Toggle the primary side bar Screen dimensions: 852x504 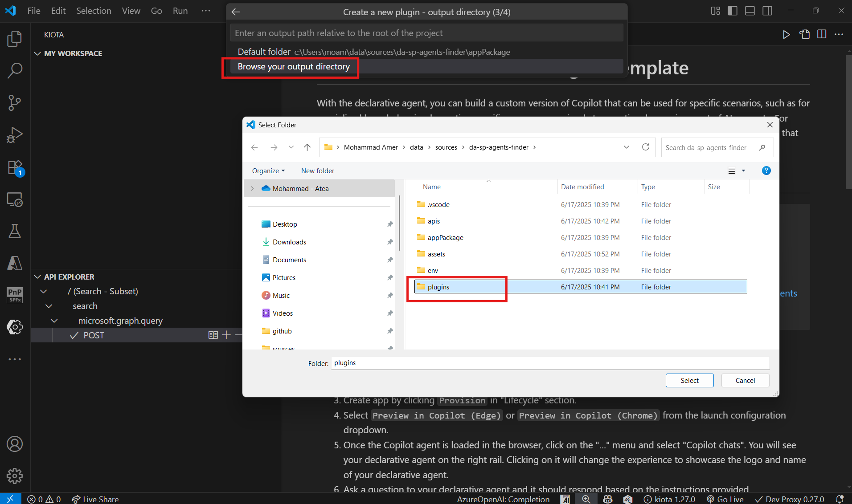pos(733,11)
